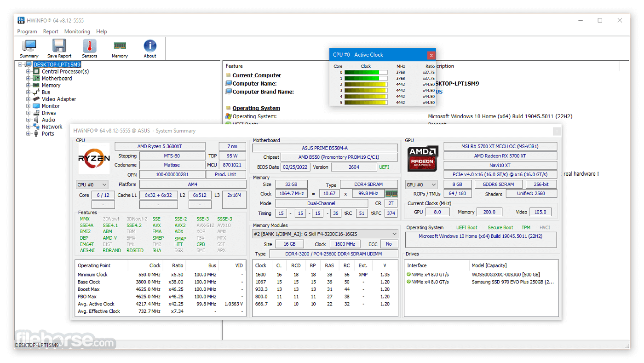Image resolution: width=644 pixels, height=363 pixels.
Task: Select the Ports plug icon
Action: coord(36,133)
